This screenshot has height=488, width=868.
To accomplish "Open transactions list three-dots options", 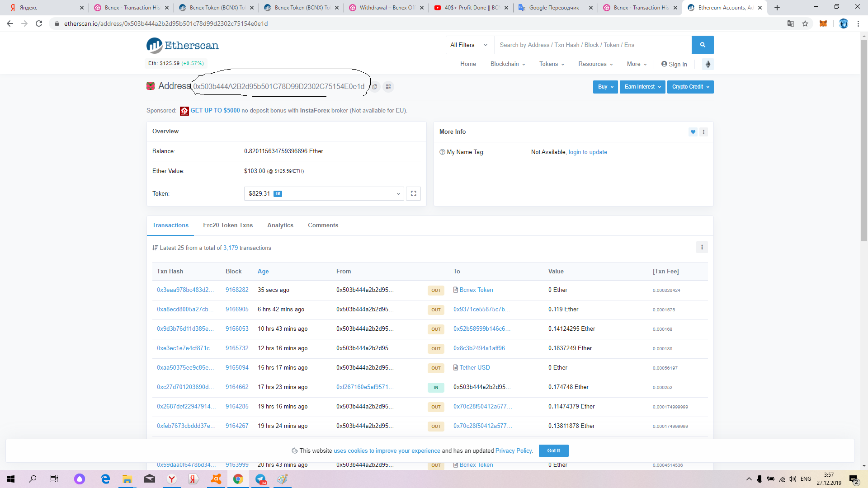I will (x=702, y=247).
